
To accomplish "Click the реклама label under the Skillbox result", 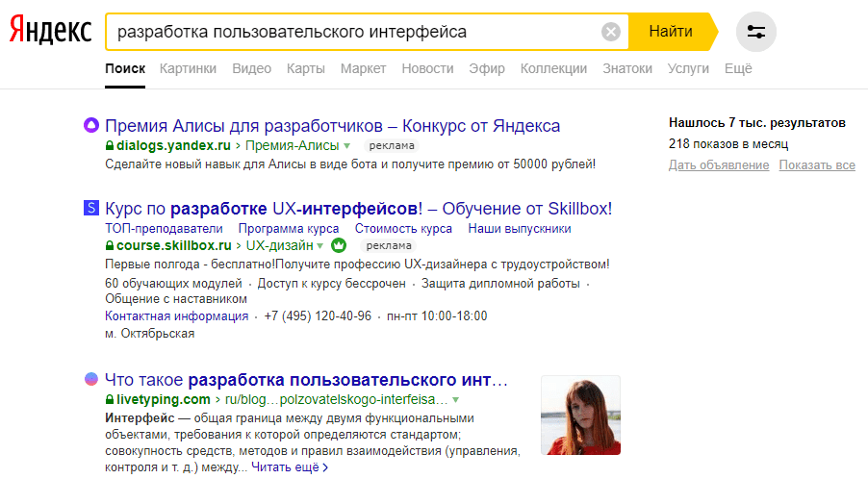I will [x=389, y=245].
